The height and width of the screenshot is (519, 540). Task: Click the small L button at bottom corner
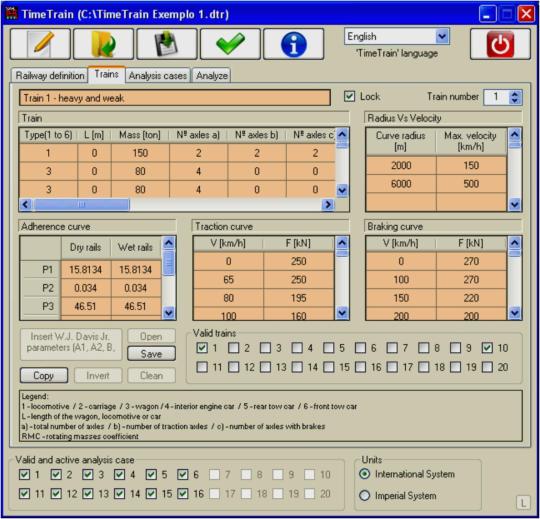[x=523, y=502]
